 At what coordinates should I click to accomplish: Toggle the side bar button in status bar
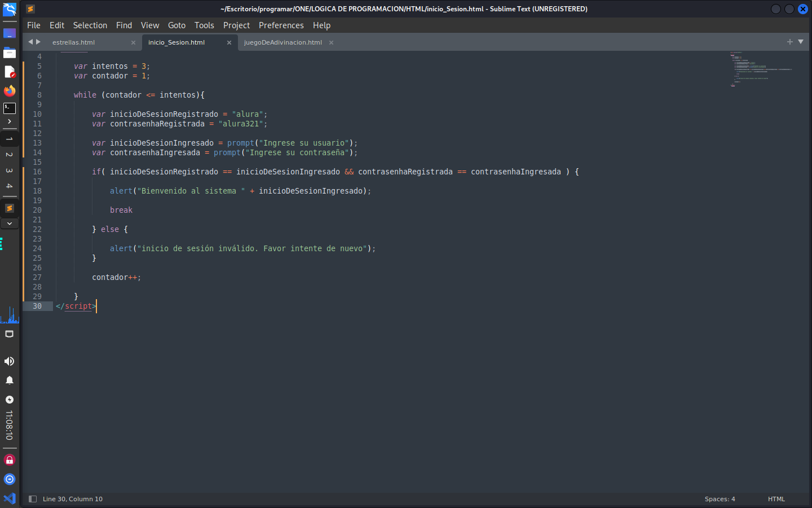(x=33, y=499)
